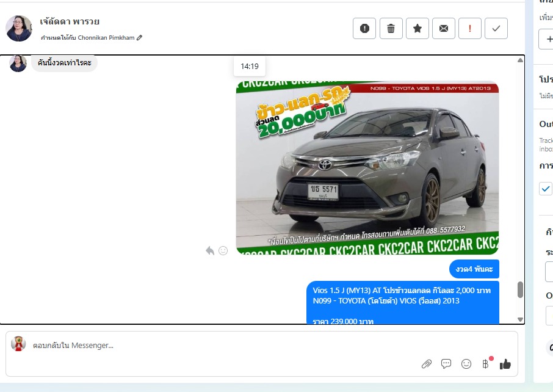Open the Toyota Vios car image
The image size is (553, 392).
click(x=367, y=167)
